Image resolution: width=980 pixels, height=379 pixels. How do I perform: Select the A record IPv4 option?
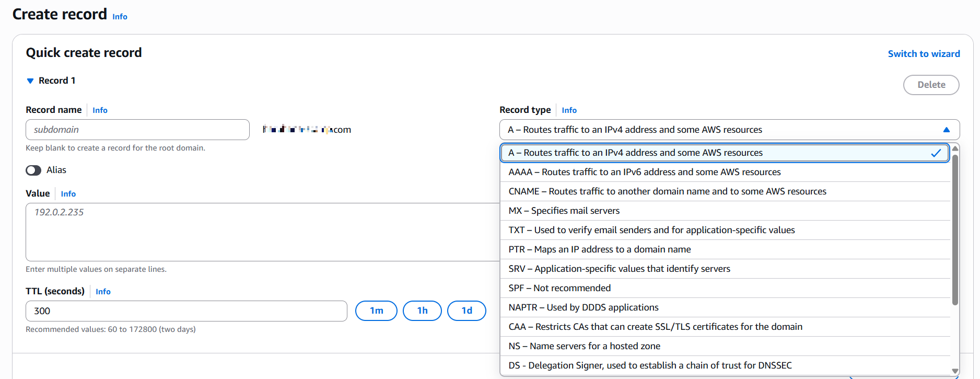click(x=725, y=153)
